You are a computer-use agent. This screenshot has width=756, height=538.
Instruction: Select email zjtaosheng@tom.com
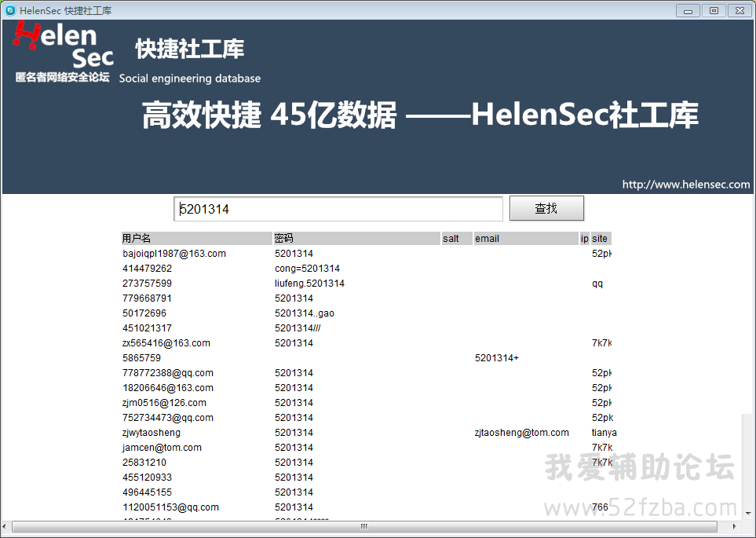coord(522,433)
